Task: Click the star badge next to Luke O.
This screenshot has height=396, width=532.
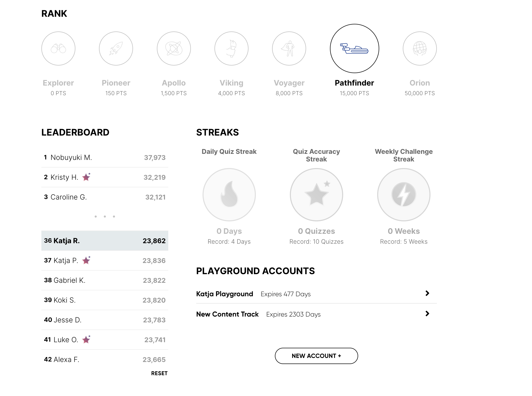Action: [x=86, y=339]
